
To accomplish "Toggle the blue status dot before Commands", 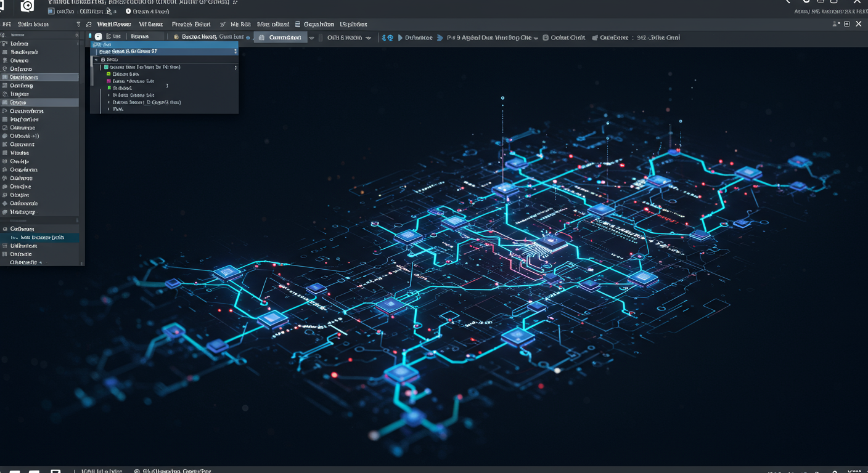I will coord(247,37).
